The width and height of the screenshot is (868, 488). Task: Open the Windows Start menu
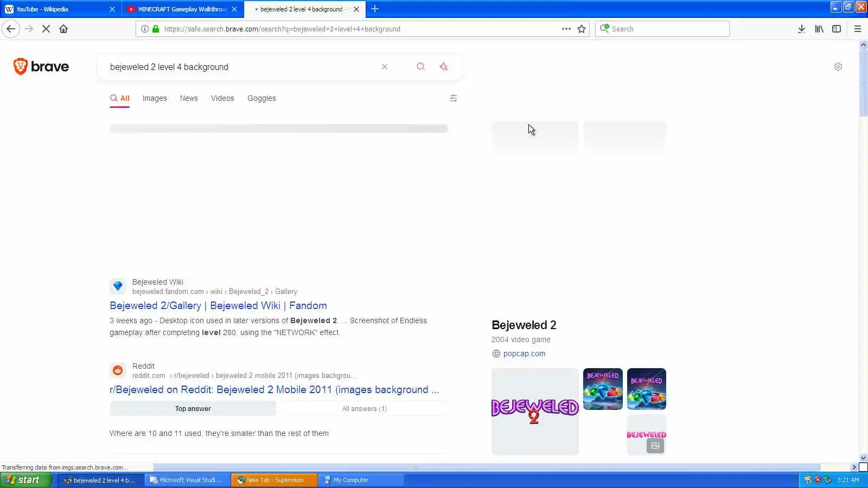pyautogui.click(x=26, y=480)
